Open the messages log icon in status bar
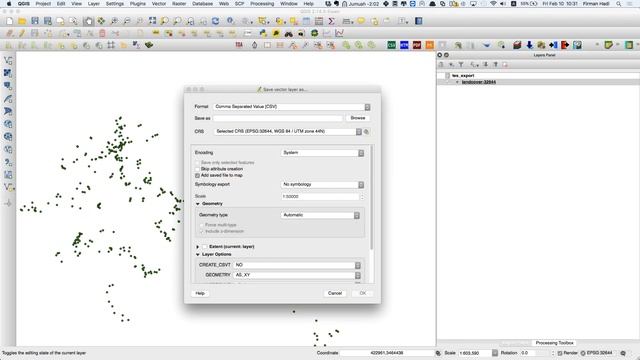 pyautogui.click(x=623, y=353)
